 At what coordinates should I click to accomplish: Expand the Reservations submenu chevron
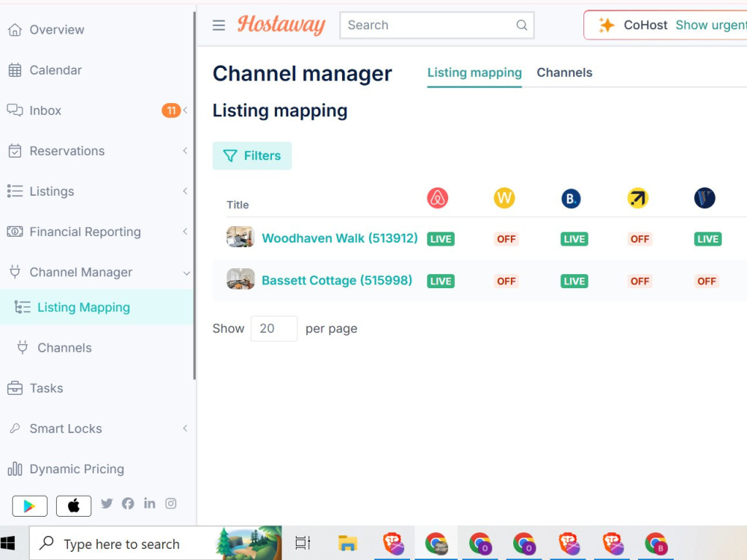coord(185,151)
